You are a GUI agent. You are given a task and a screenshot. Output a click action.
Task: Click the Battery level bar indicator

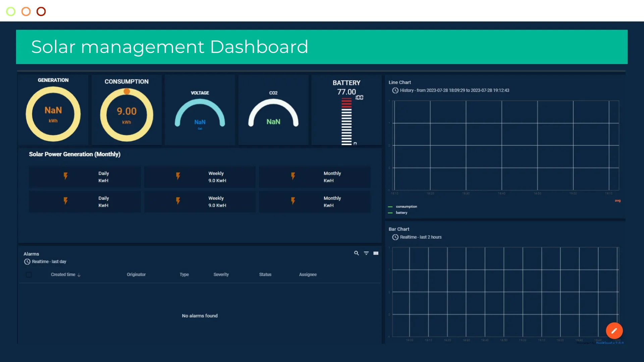[346, 121]
